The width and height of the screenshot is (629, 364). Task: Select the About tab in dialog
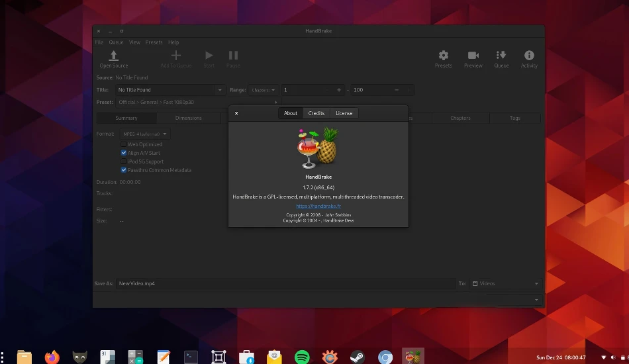(291, 113)
